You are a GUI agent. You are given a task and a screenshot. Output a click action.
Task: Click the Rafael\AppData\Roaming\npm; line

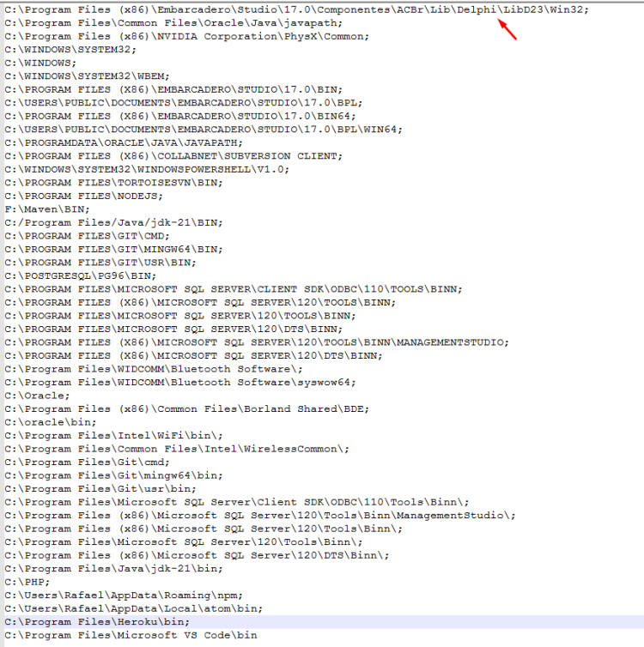pos(124,595)
